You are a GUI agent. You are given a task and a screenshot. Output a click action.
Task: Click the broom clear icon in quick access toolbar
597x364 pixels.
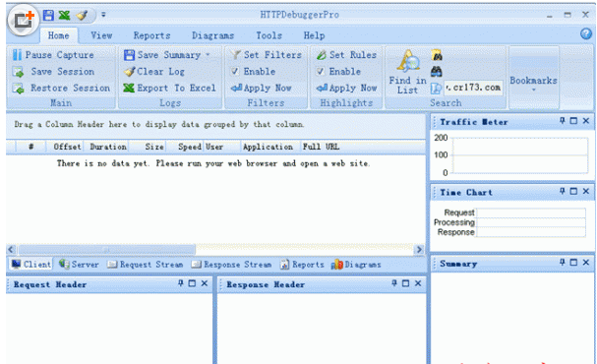[x=82, y=15]
